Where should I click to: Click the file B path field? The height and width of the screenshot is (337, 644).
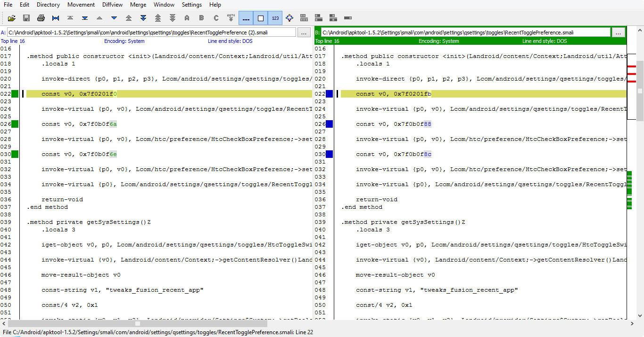tap(466, 33)
